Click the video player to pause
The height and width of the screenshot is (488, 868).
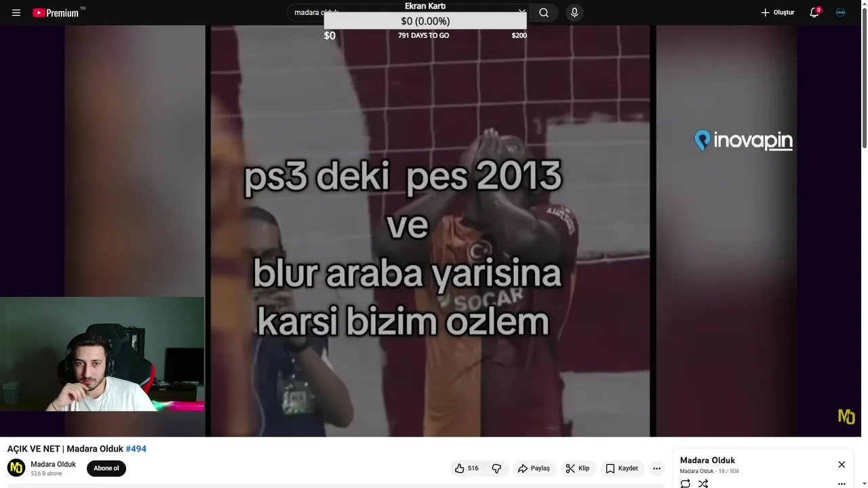tap(431, 230)
